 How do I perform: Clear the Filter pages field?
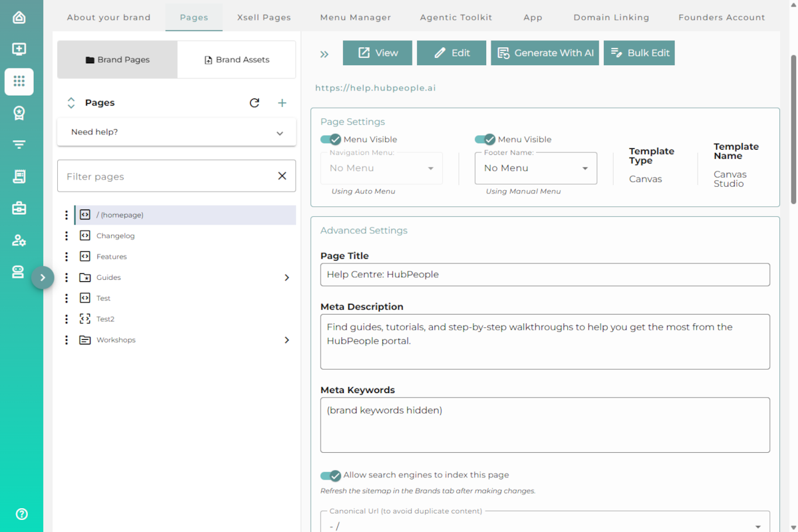pyautogui.click(x=282, y=176)
